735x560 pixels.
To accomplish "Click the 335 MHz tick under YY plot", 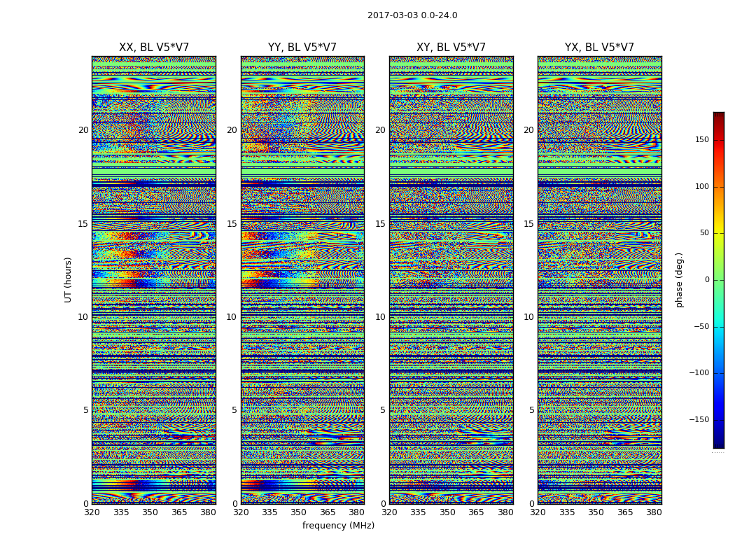I will [269, 512].
